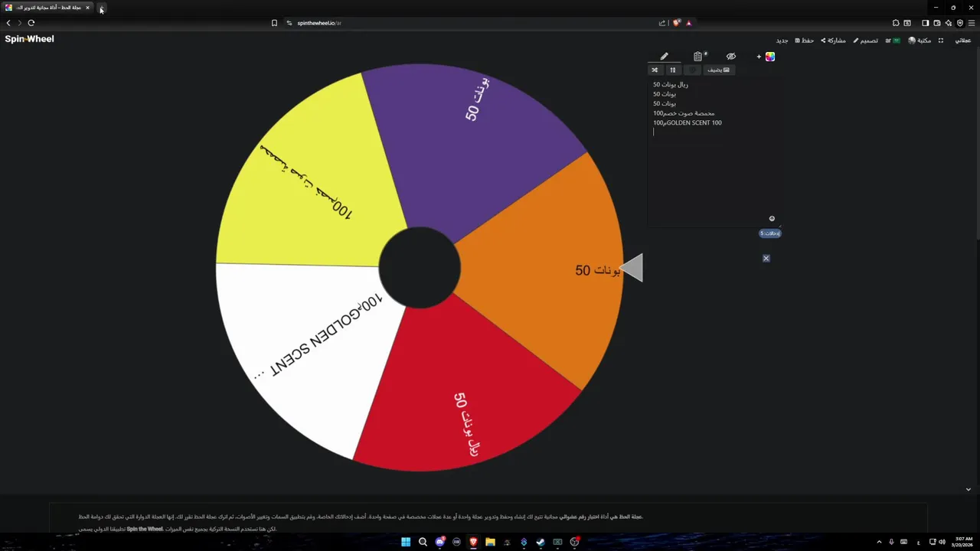Click the gray wheel pointer arrow
Image resolution: width=980 pixels, height=551 pixels.
point(631,269)
